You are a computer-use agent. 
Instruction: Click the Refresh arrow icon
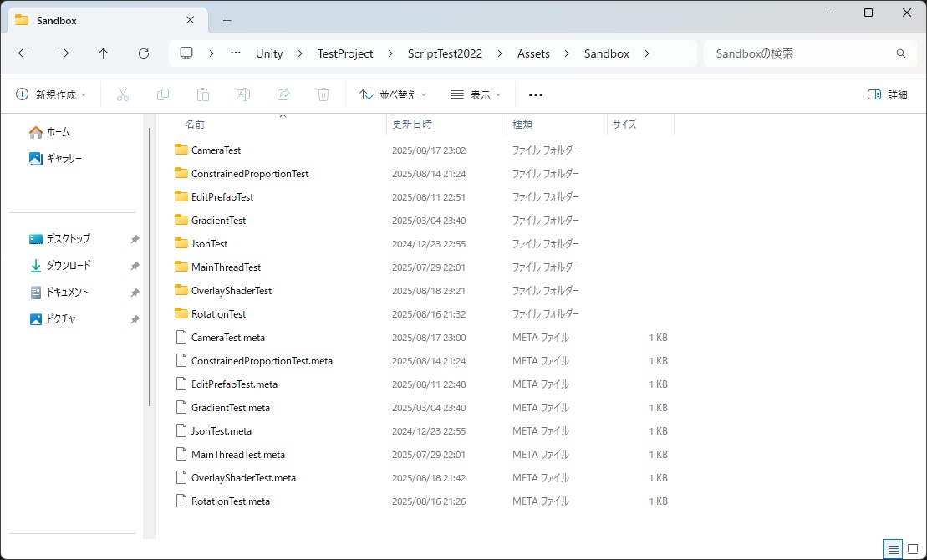coord(144,53)
